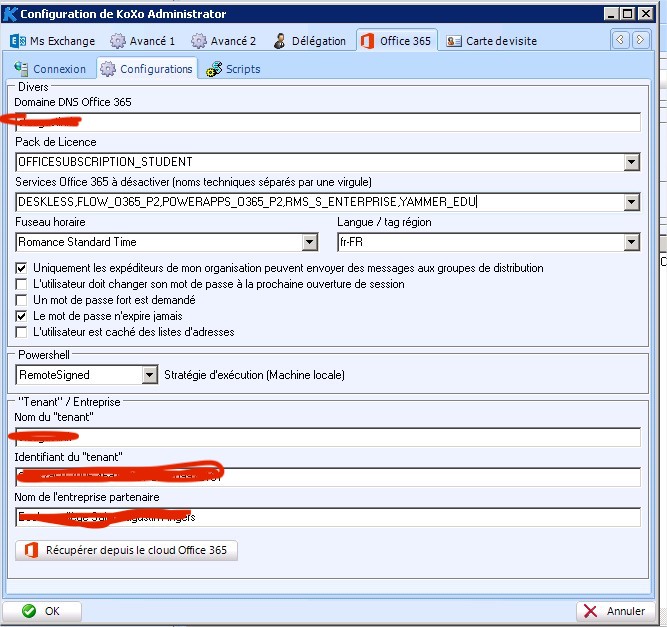Click the Domaine DNS Office 365 field
The height and width of the screenshot is (627, 667).
pyautogui.click(x=328, y=123)
